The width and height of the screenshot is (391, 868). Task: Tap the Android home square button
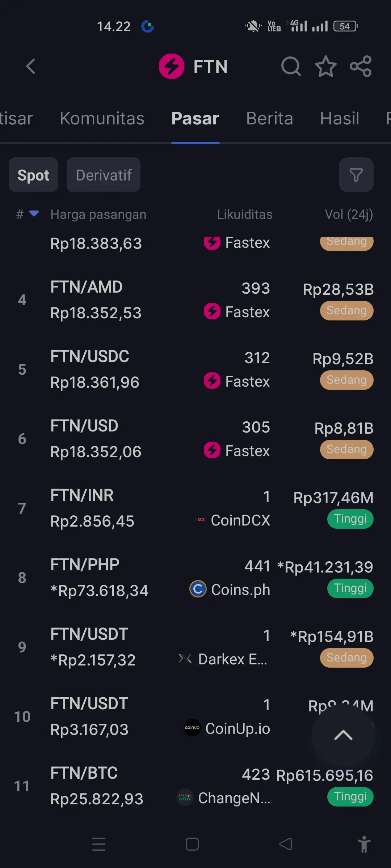pos(192,844)
